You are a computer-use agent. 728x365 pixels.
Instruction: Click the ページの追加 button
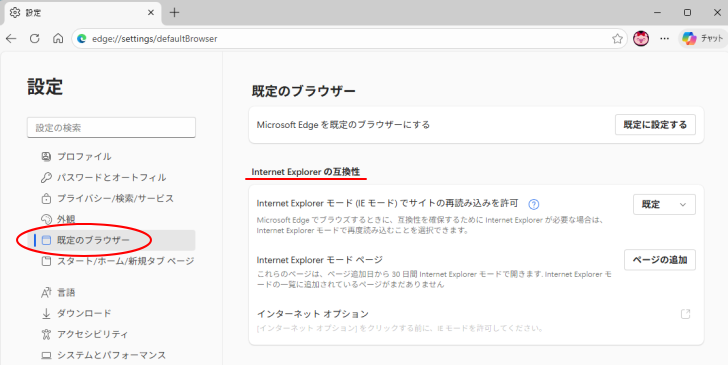point(660,260)
